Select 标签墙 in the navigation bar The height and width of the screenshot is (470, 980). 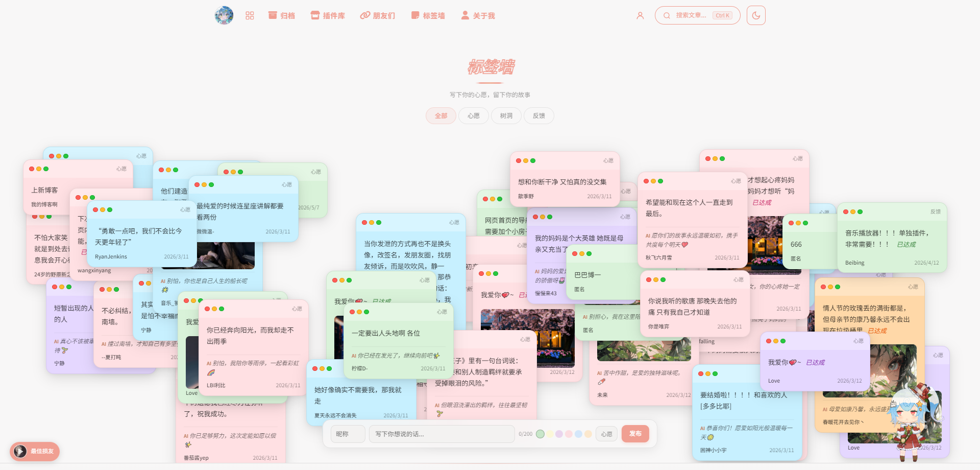click(428, 16)
